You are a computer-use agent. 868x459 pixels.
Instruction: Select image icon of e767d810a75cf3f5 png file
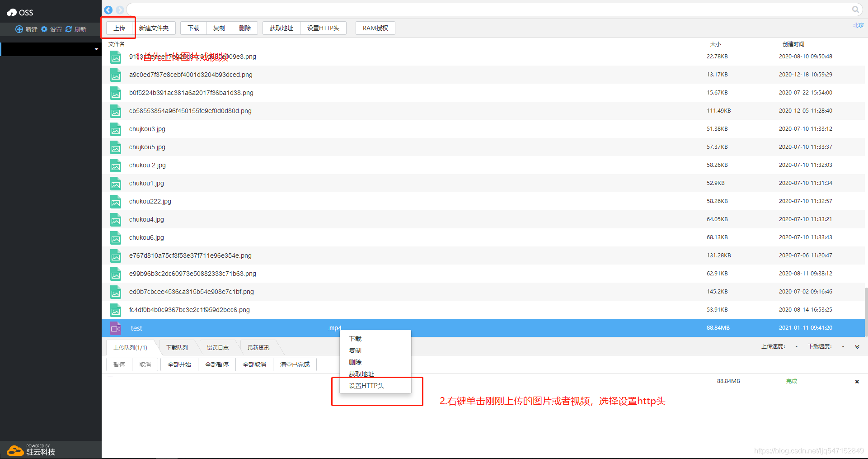[x=116, y=256]
